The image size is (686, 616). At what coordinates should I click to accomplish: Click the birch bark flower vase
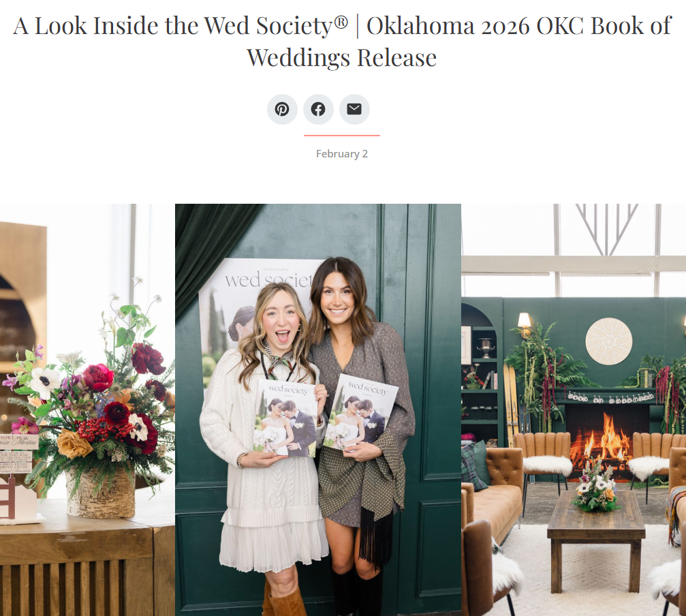[x=101, y=492]
